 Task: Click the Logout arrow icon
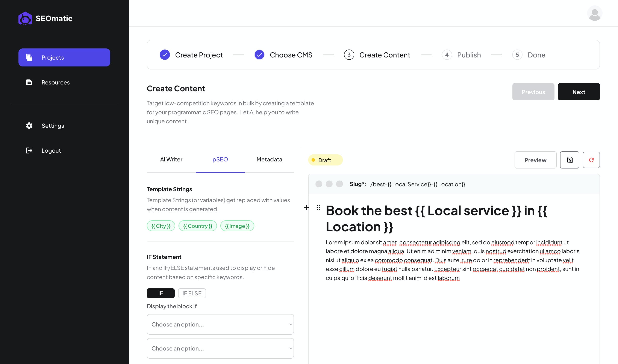[x=29, y=150]
